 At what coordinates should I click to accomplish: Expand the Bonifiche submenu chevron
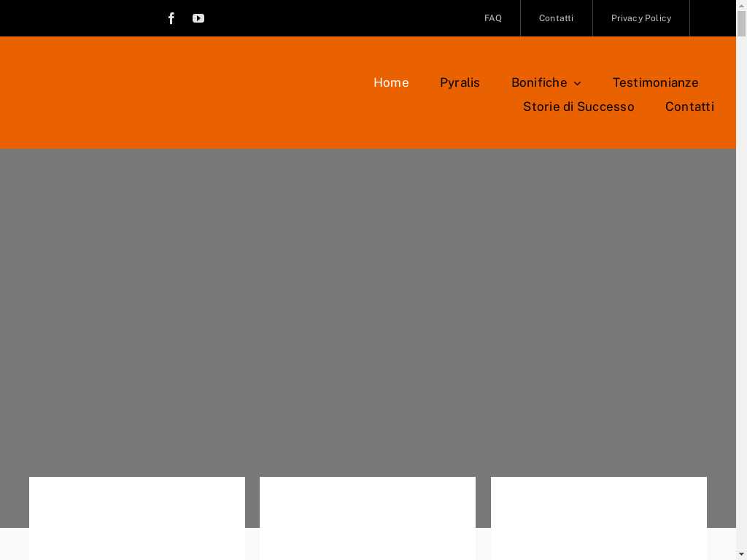[577, 83]
